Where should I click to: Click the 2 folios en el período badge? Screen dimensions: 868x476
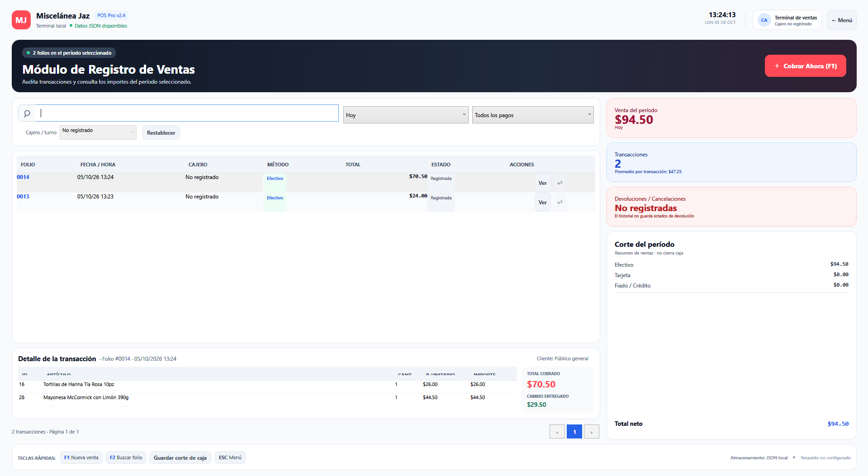tap(69, 53)
